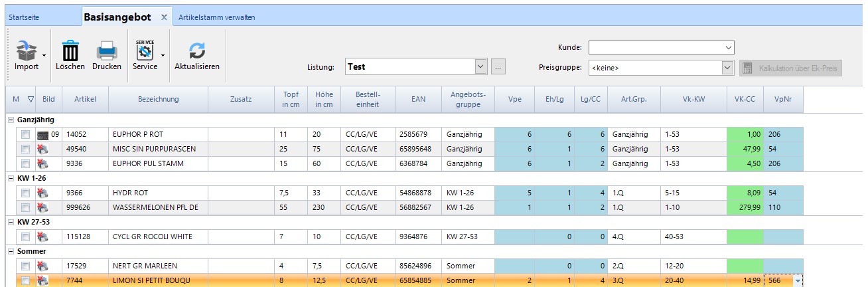The height and width of the screenshot is (287, 868).
Task: Open the Service gear icon
Action: [144, 50]
